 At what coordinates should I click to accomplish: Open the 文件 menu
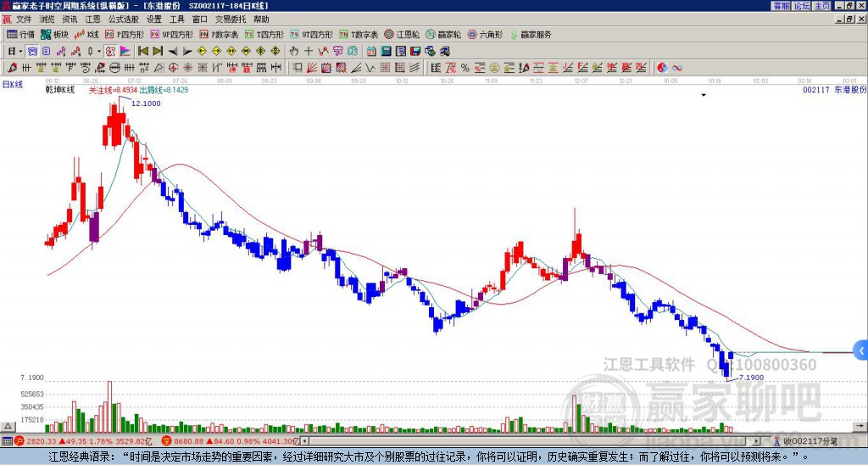pyautogui.click(x=23, y=20)
